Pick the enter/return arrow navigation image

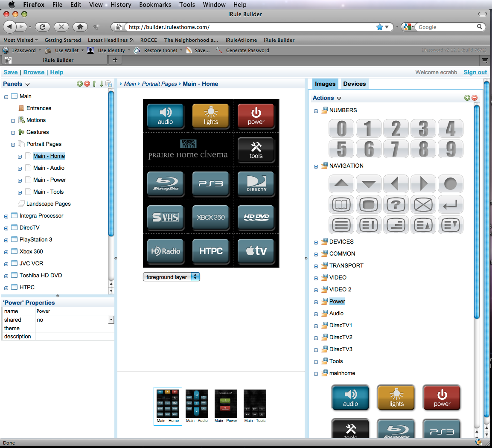coord(450,204)
